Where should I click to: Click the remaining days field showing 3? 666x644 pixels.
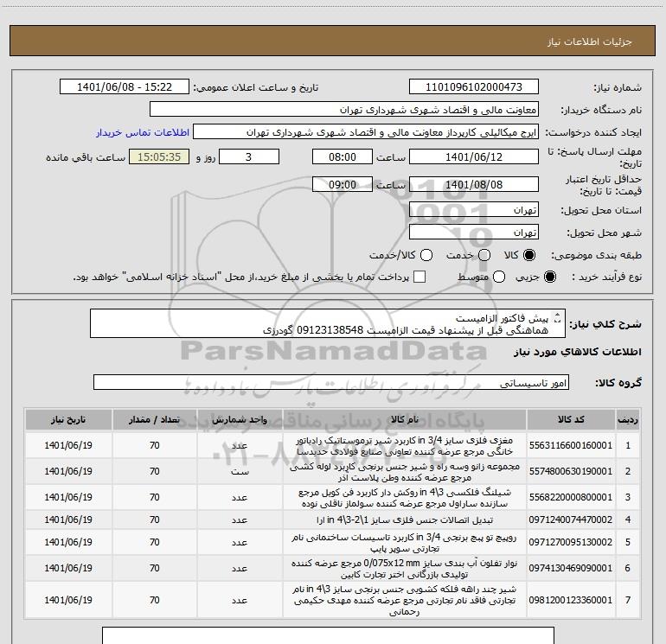[248, 156]
